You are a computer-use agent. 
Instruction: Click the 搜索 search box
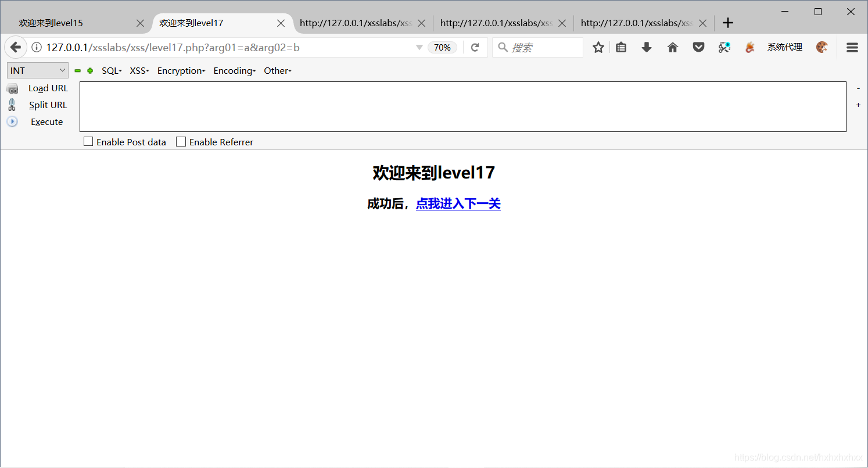click(538, 48)
